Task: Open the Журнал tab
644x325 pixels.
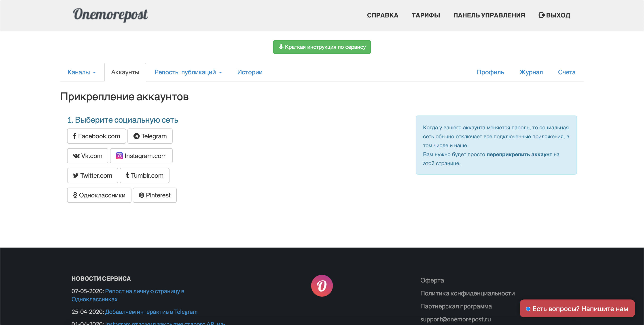Action: 531,72
